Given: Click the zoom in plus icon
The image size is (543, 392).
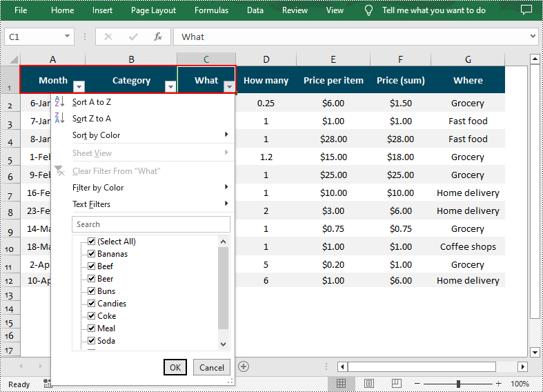Looking at the screenshot, I should (498, 384).
